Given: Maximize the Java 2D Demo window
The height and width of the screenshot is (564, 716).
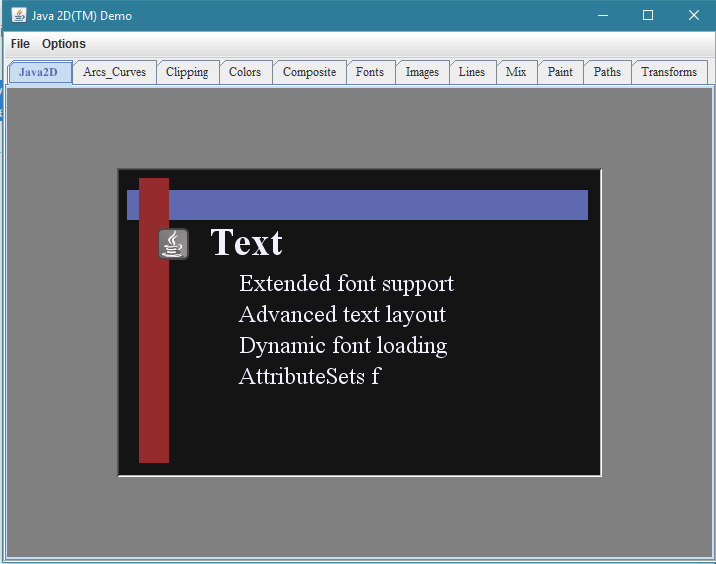Looking at the screenshot, I should 648,16.
